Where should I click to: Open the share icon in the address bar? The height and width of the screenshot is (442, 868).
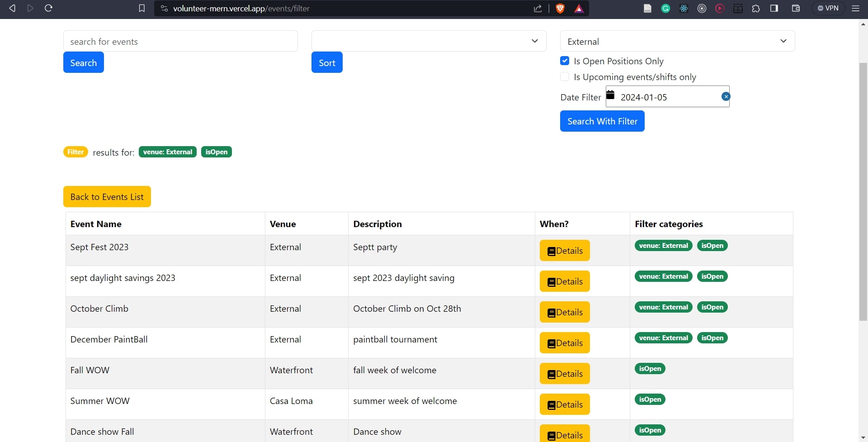tap(538, 9)
